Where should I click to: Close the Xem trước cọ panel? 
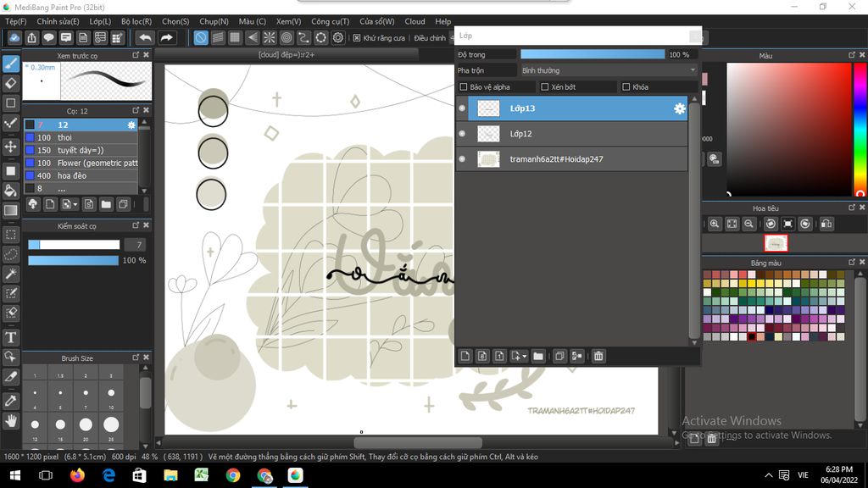click(x=146, y=55)
